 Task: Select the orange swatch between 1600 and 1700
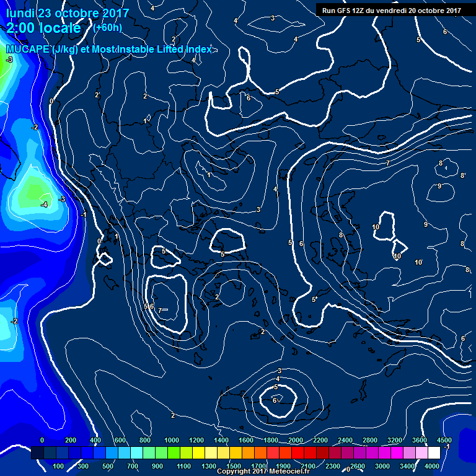coord(248,452)
